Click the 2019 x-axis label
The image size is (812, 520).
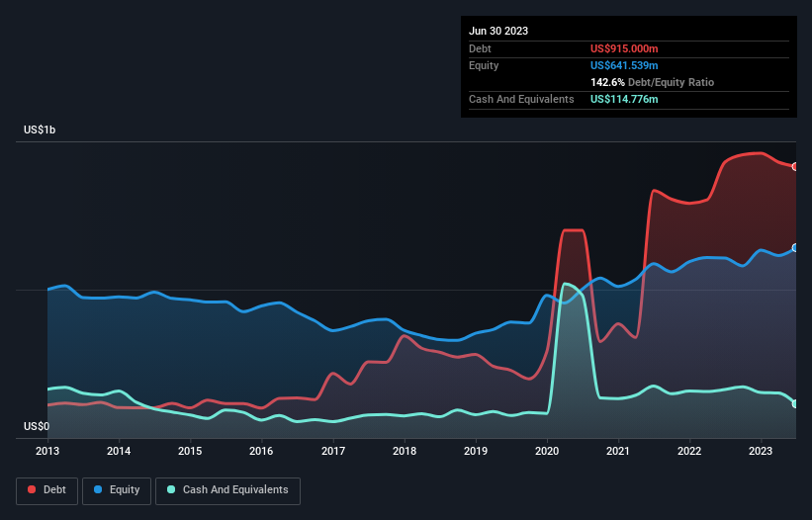[476, 451]
